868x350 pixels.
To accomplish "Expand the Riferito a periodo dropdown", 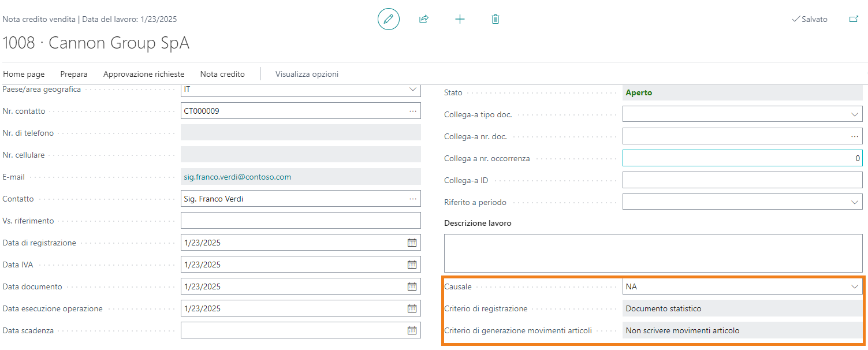I will [x=855, y=202].
